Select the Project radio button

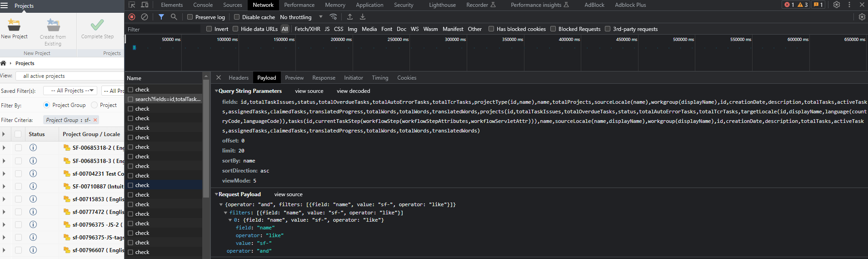95,105
